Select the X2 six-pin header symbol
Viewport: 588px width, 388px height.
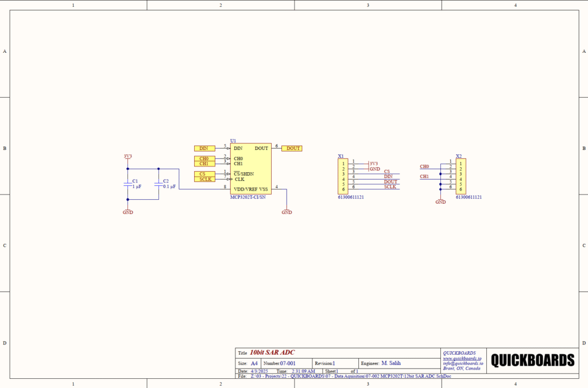(x=460, y=177)
